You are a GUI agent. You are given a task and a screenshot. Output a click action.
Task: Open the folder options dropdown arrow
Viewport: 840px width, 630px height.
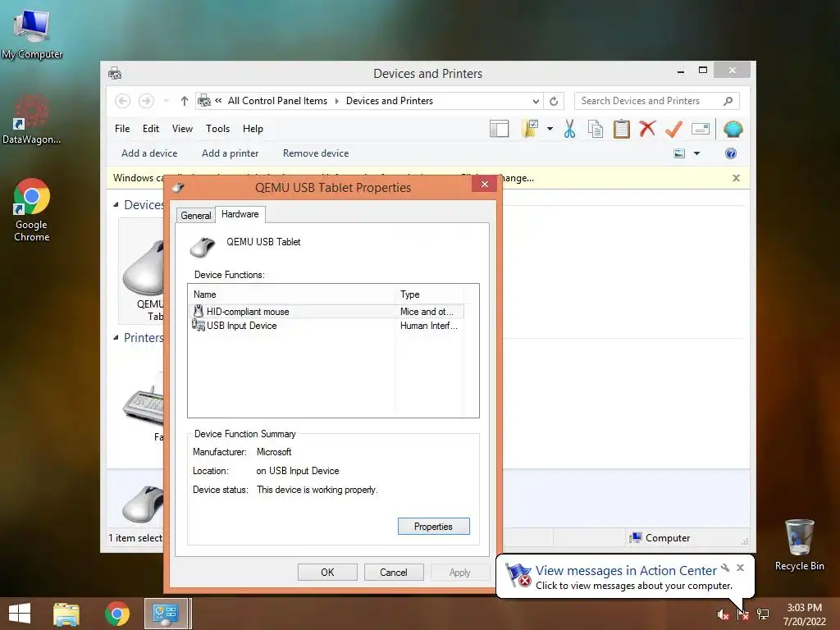[550, 129]
